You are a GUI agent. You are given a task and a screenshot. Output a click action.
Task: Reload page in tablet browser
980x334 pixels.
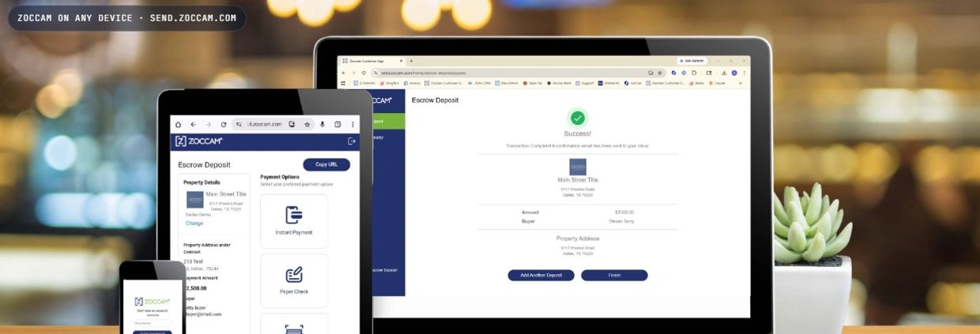tap(224, 124)
